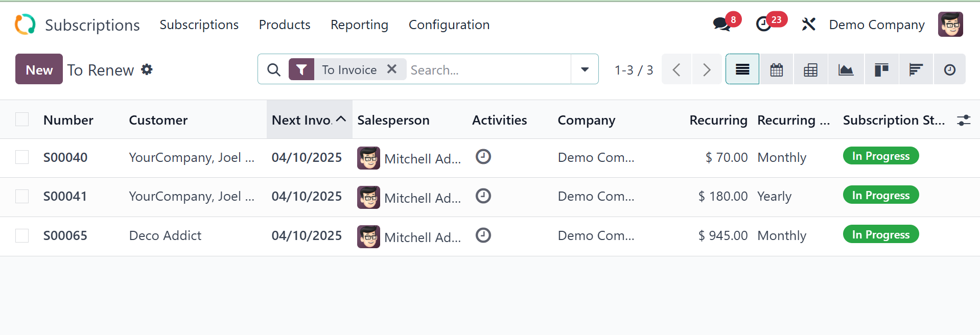
Task: Click salesperson avatar in S00065 row
Action: (368, 236)
